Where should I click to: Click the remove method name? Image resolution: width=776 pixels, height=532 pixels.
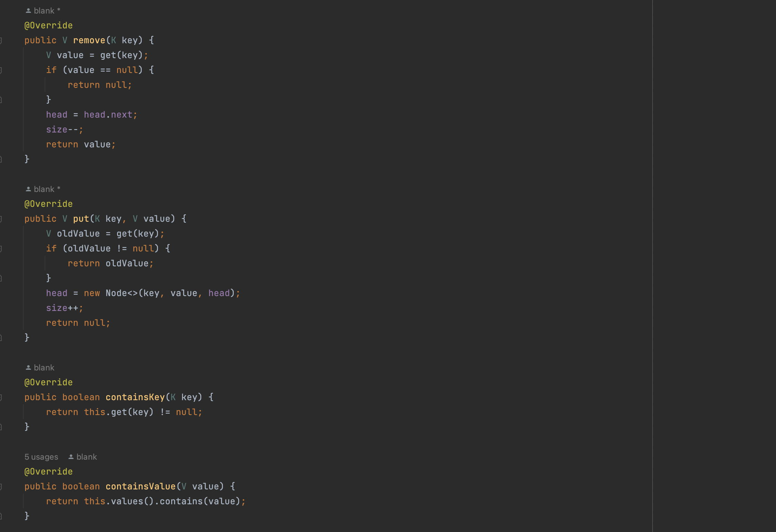89,41
